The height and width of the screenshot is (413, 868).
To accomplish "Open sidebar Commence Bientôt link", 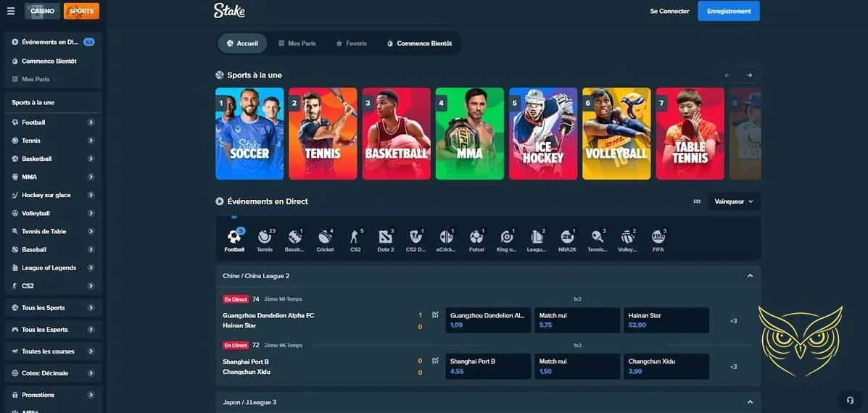I will point(53,61).
